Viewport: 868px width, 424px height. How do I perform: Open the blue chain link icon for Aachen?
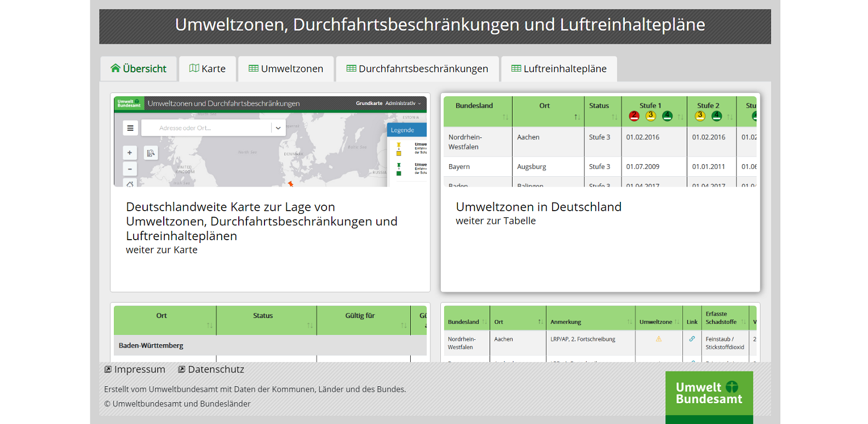pos(692,339)
